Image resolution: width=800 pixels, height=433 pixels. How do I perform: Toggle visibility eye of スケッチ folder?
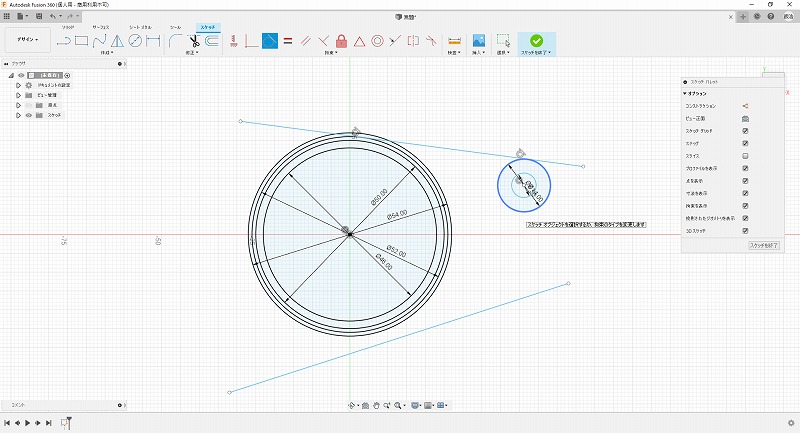(28, 115)
